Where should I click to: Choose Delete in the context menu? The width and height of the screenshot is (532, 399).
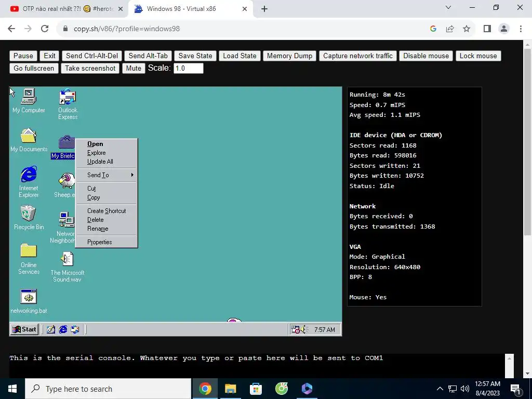point(107,220)
